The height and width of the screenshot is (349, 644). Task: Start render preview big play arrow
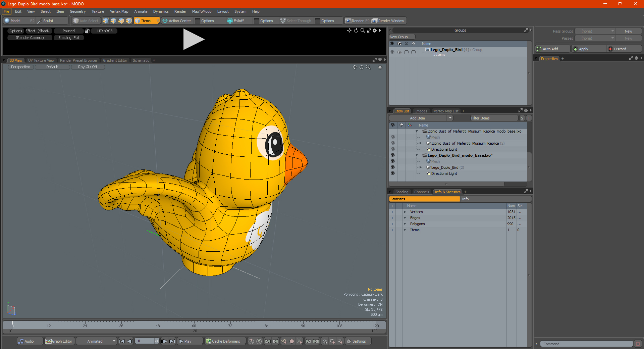click(x=194, y=39)
